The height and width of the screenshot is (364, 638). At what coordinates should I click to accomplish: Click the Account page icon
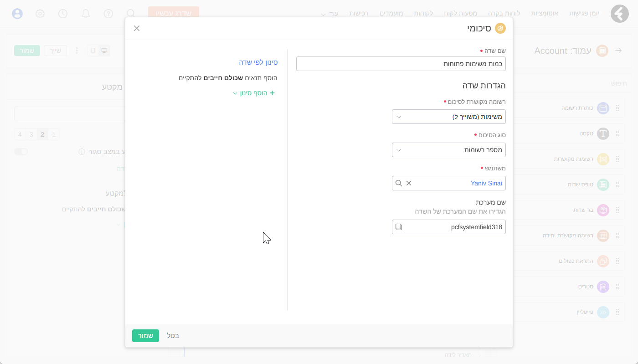[602, 51]
